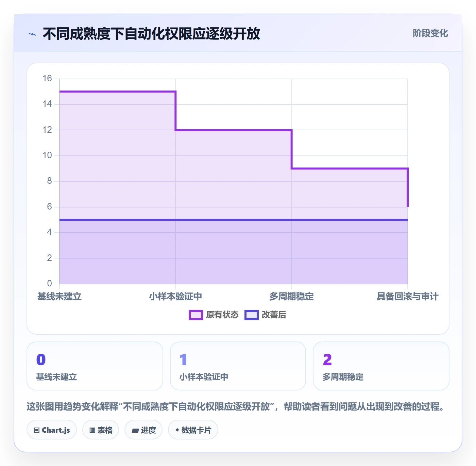Open the 小样本验证中 stage card
Image resolution: width=476 pixels, height=466 pixels.
pyautogui.click(x=238, y=366)
